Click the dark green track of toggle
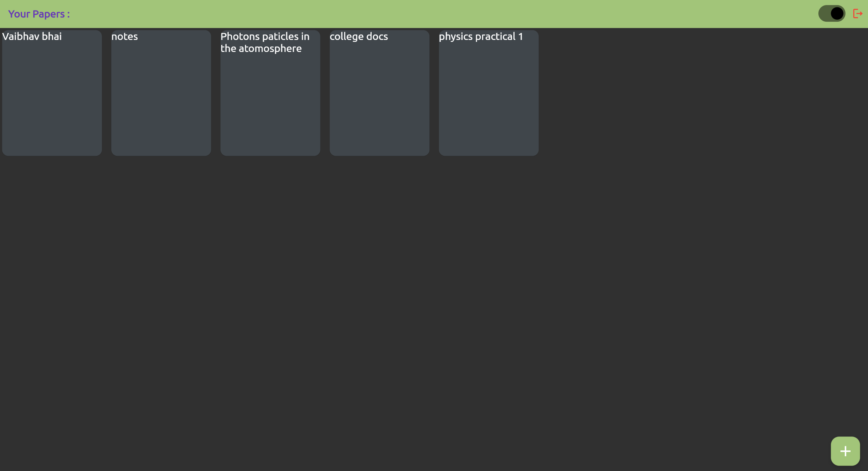The image size is (868, 471). (824, 14)
